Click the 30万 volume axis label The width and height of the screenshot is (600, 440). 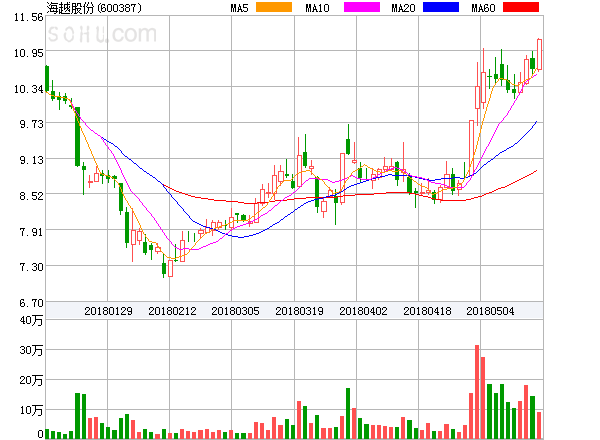point(31,350)
